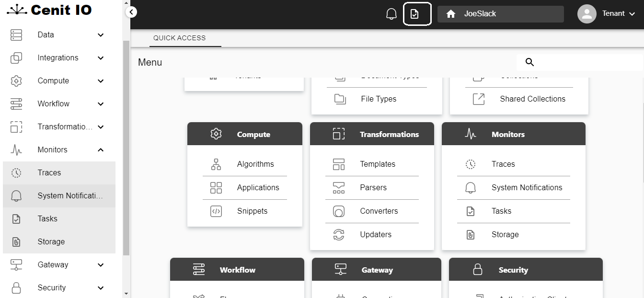Click the JoeSlack tenant field
This screenshot has width=644, height=298.
(x=501, y=14)
